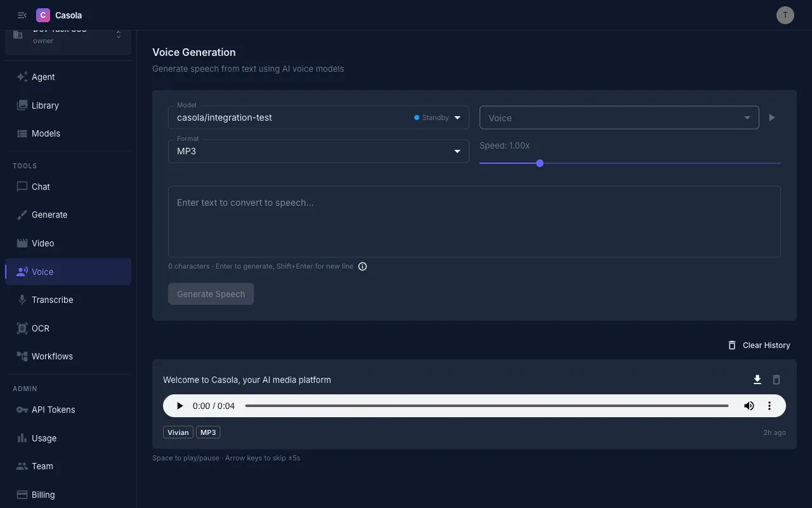Screen dimensions: 812x508
Task: Click the keyboard shortcuts info icon
Action: coord(362,266)
